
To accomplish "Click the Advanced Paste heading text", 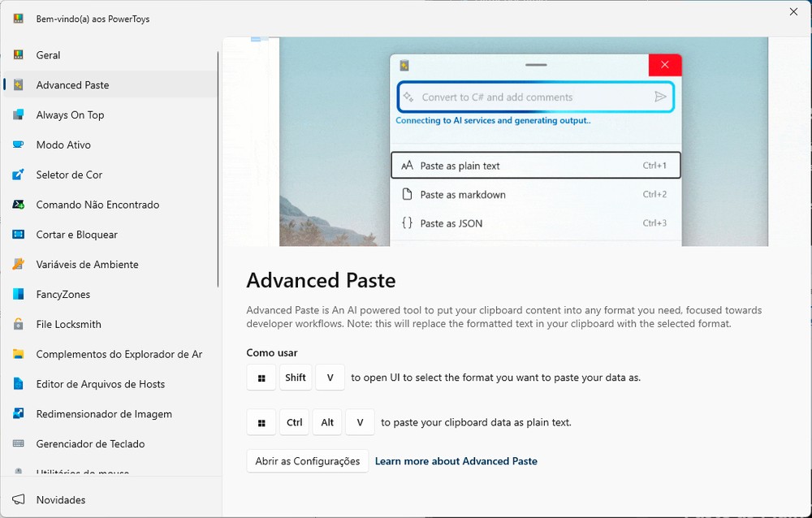I will [x=321, y=280].
